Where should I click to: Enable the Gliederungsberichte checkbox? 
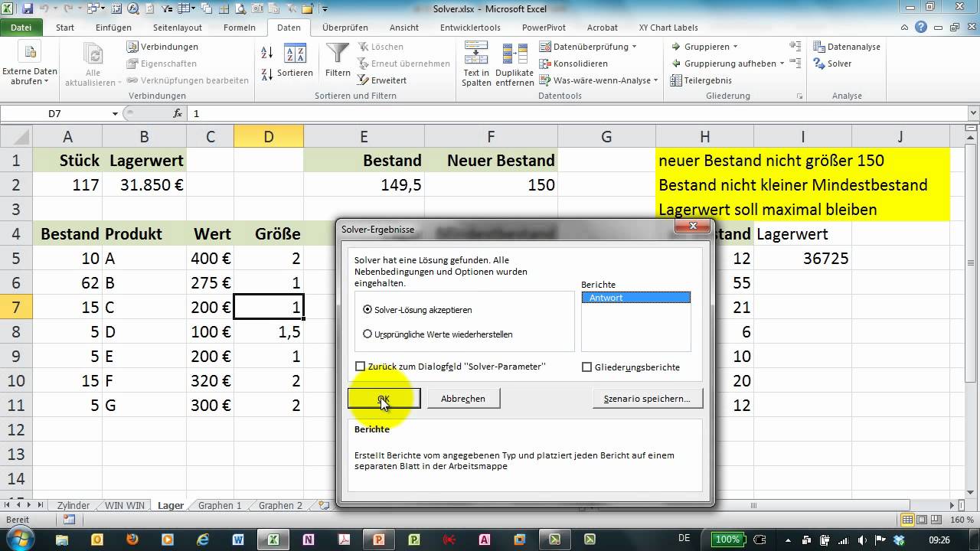click(587, 367)
